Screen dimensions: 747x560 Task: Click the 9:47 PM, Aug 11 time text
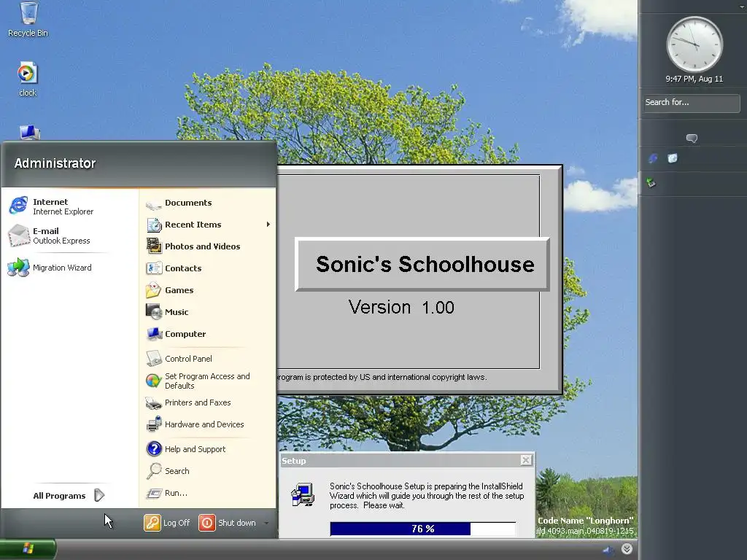(x=694, y=79)
